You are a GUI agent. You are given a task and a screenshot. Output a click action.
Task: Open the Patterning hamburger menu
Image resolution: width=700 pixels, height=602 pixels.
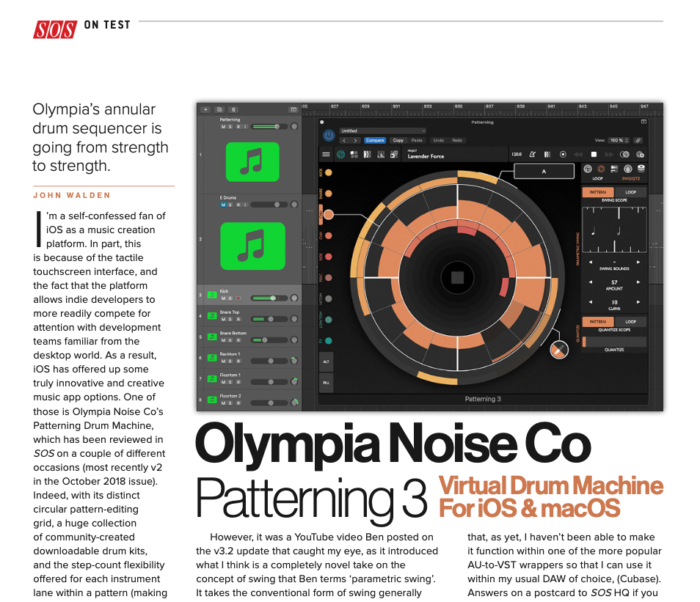click(x=327, y=155)
